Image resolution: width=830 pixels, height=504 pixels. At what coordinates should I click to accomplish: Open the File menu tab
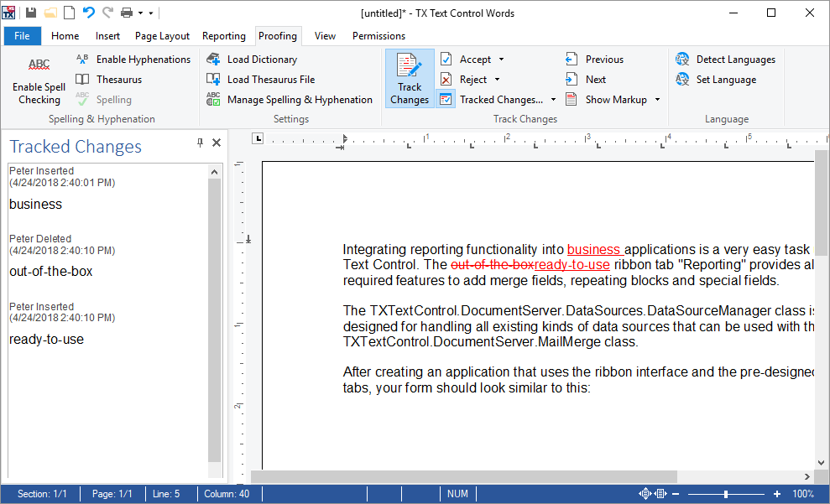22,36
